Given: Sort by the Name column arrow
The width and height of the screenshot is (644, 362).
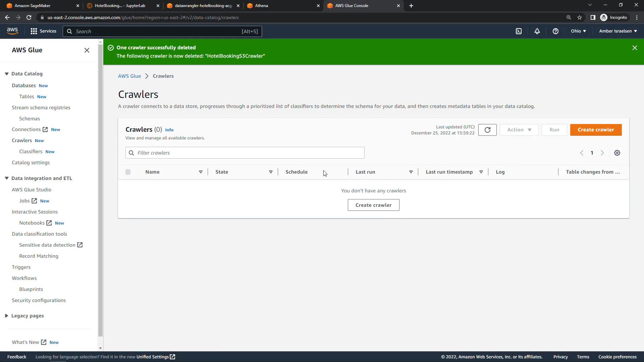Looking at the screenshot, I should coord(201,172).
